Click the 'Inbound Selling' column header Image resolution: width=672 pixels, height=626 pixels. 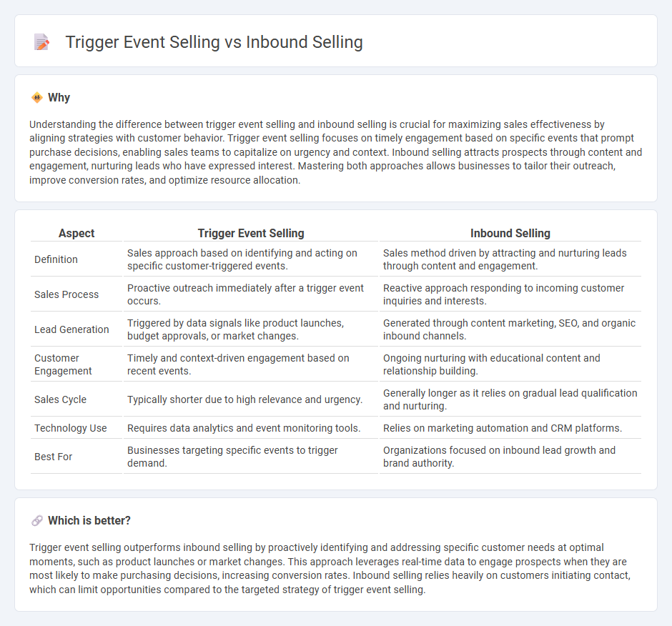510,233
